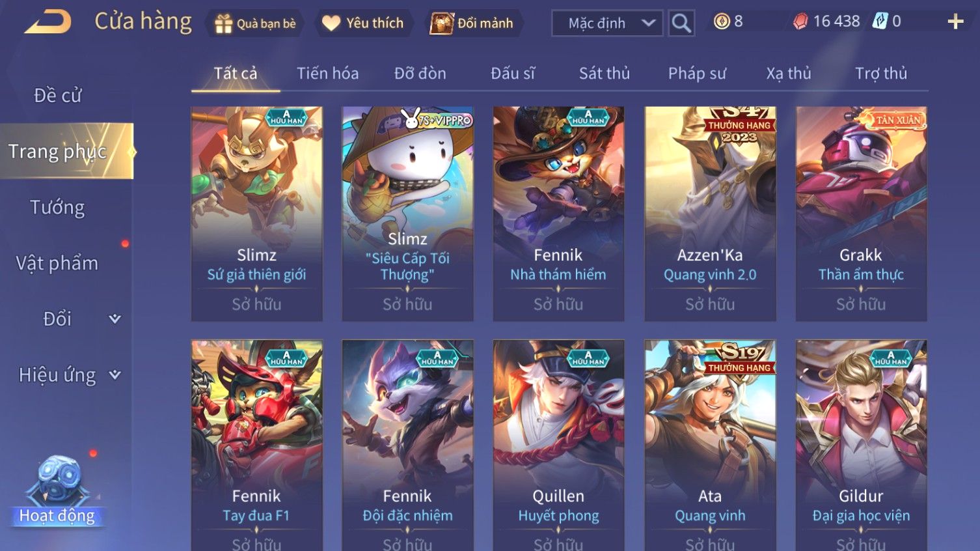Switch to the Tiến hóa tab
980x551 pixels.
pyautogui.click(x=328, y=73)
